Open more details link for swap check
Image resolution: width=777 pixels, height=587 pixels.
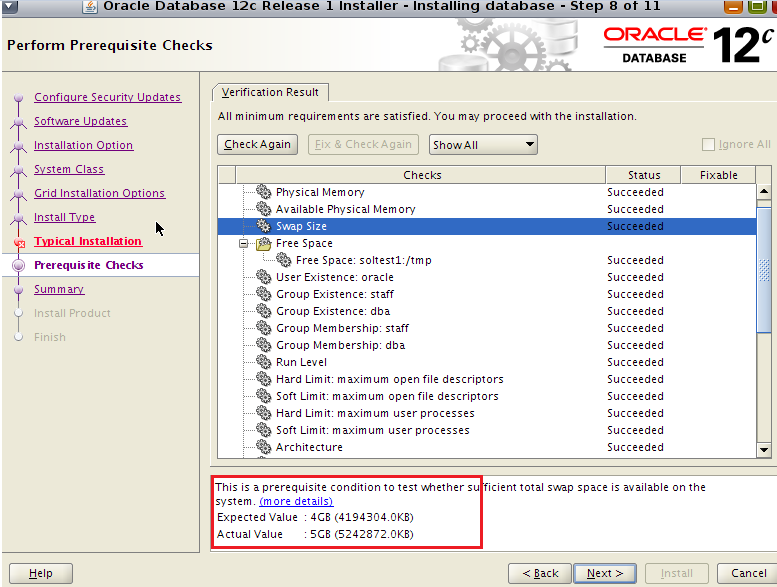pyautogui.click(x=296, y=501)
